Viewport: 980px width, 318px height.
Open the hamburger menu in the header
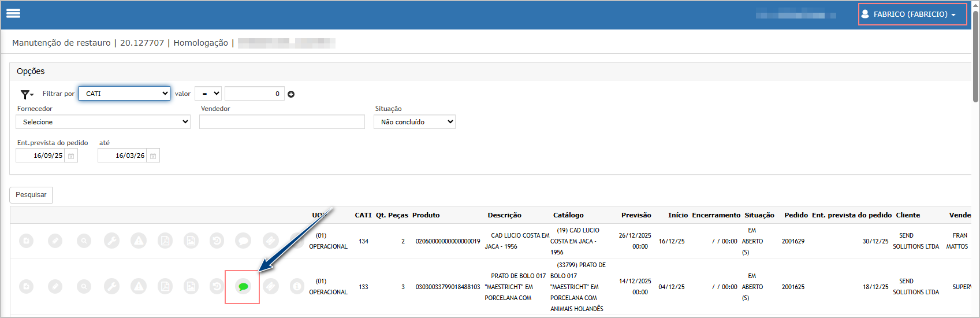(13, 13)
